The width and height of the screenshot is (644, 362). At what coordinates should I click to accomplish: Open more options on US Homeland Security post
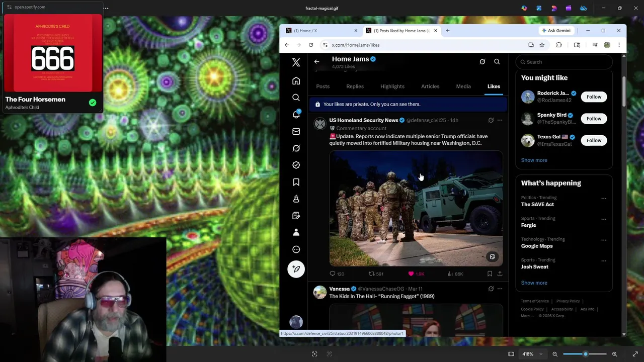[500, 120]
